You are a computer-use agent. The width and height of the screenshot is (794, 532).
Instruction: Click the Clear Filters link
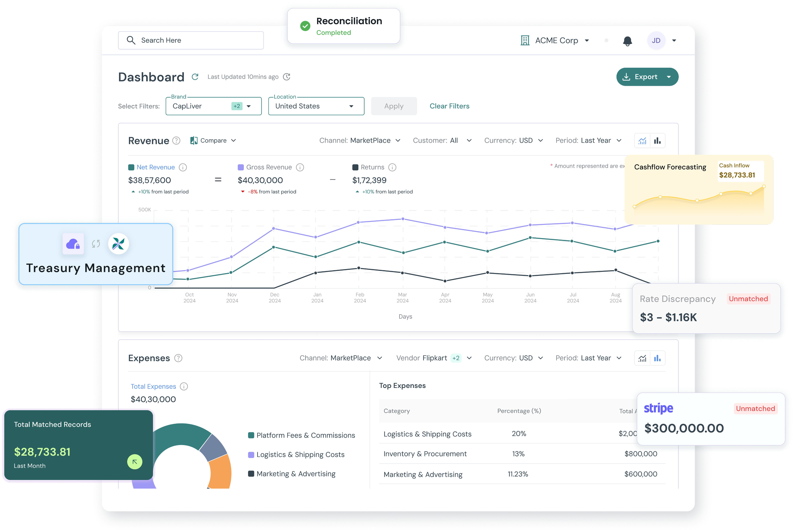pyautogui.click(x=449, y=106)
